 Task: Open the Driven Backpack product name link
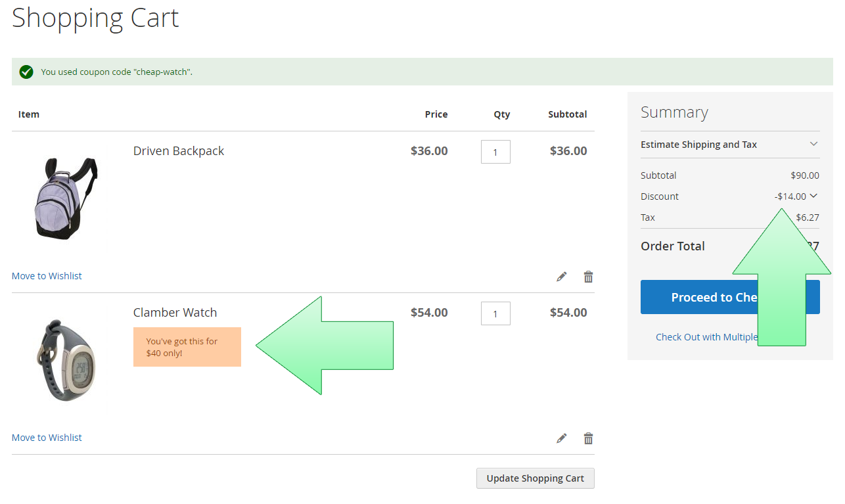[179, 150]
